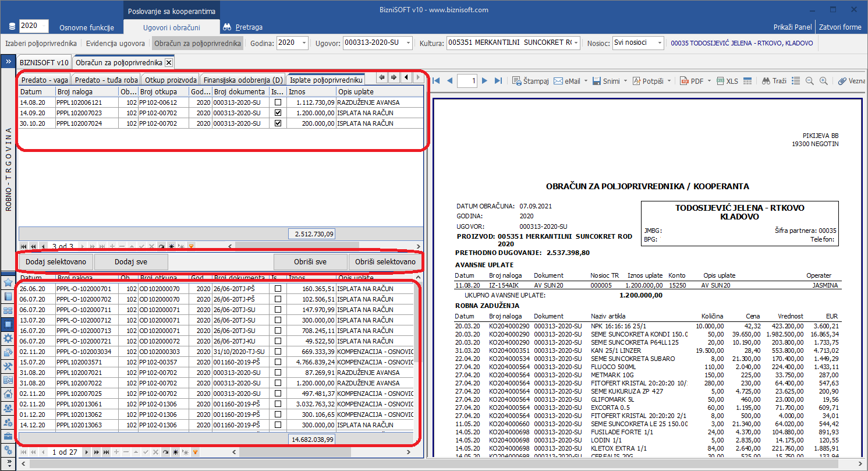Open the Nosioc dropdown list
The image size is (868, 471).
pyautogui.click(x=658, y=43)
